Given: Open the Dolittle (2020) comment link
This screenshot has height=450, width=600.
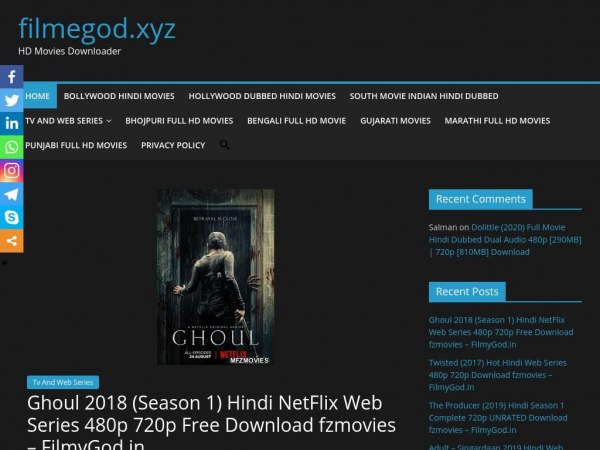Looking at the screenshot, I should pyautogui.click(x=505, y=240).
